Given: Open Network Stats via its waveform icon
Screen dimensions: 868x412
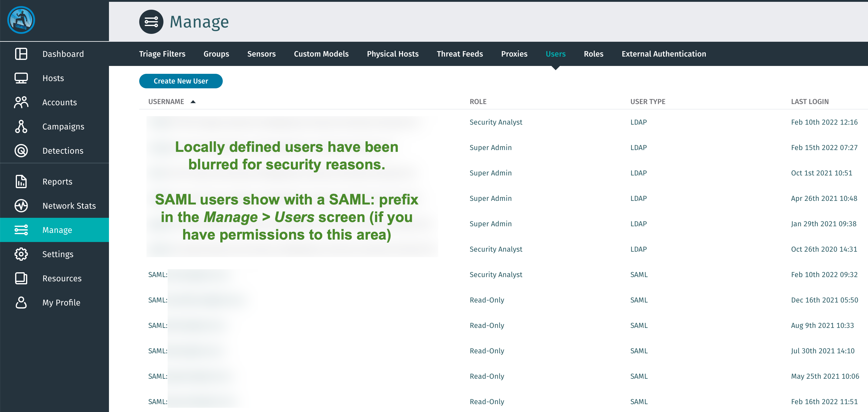Looking at the screenshot, I should [x=21, y=205].
